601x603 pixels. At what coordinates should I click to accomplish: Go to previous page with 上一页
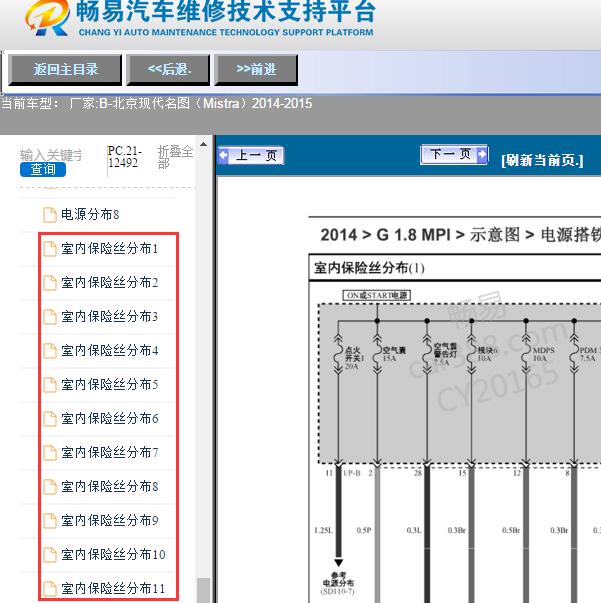coord(251,156)
